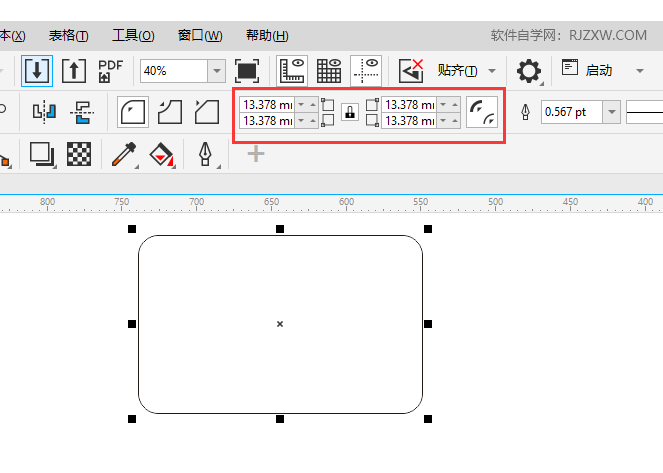Select the scalloped corner type
This screenshot has width=663, height=473.
click(x=170, y=112)
